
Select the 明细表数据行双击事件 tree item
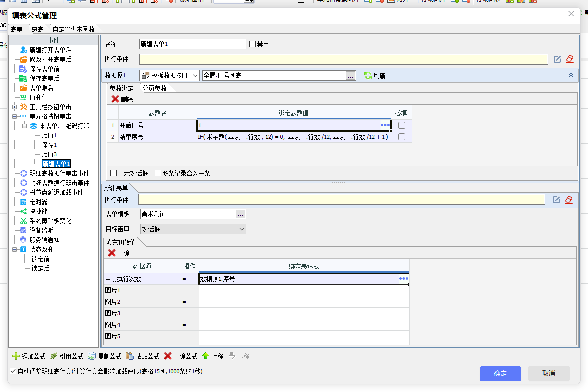[x=59, y=183]
